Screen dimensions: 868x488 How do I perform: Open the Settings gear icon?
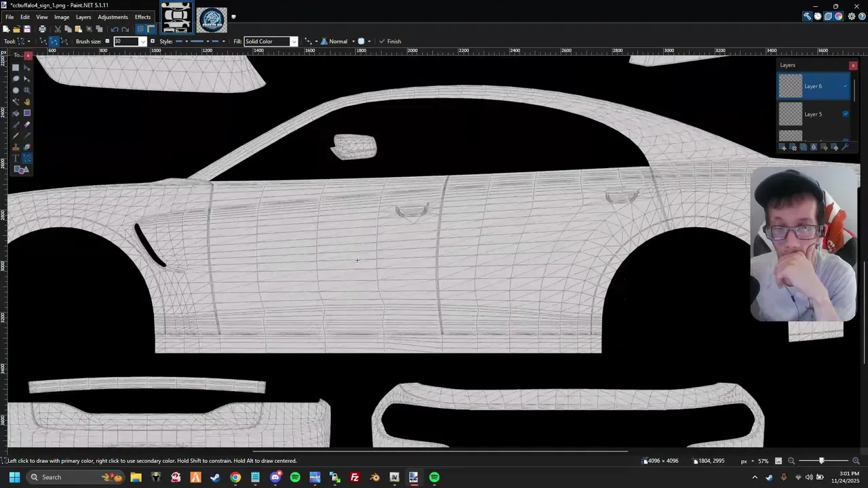(852, 17)
